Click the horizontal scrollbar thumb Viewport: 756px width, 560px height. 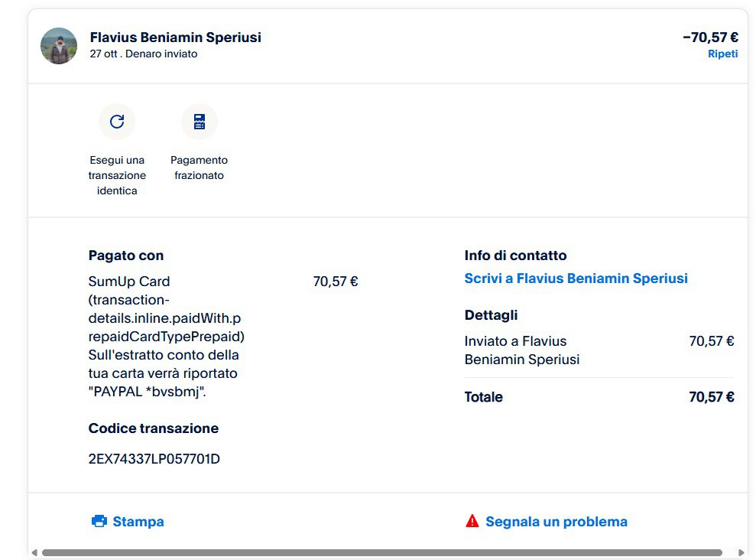(382, 552)
